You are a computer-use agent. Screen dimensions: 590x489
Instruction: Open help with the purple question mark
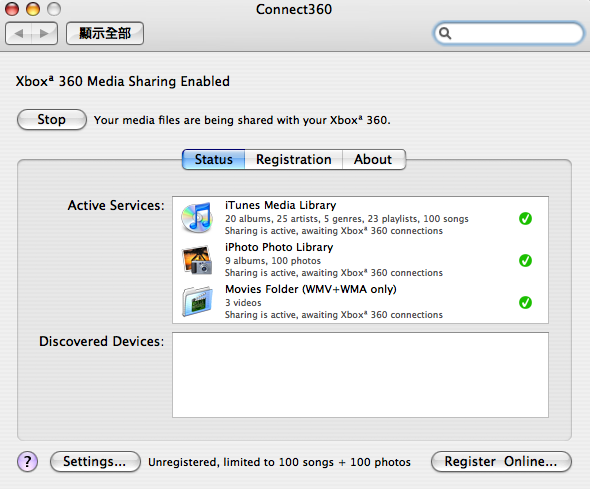click(27, 462)
